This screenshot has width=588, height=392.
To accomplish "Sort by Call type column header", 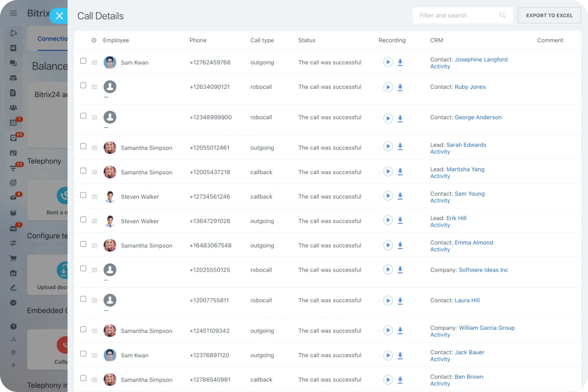I will point(262,40).
